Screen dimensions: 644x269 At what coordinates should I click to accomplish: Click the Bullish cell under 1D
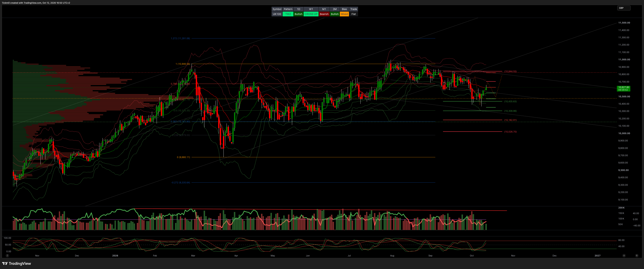point(298,14)
